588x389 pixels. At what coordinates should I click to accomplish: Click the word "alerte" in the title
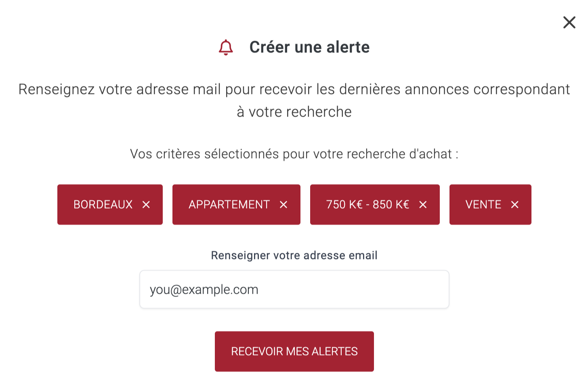coord(348,47)
